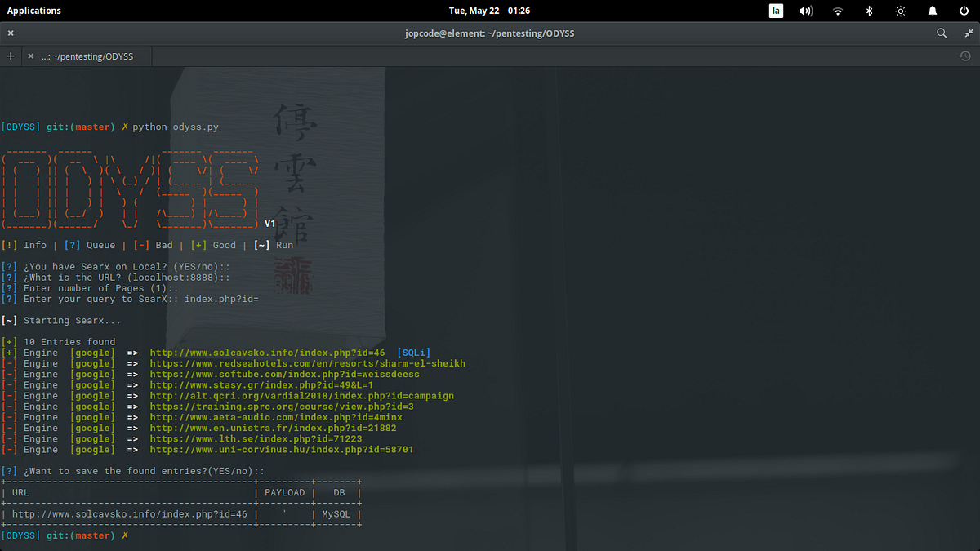Click the session history clock icon
Viewport: 980px width, 551px height.
pyautogui.click(x=964, y=56)
